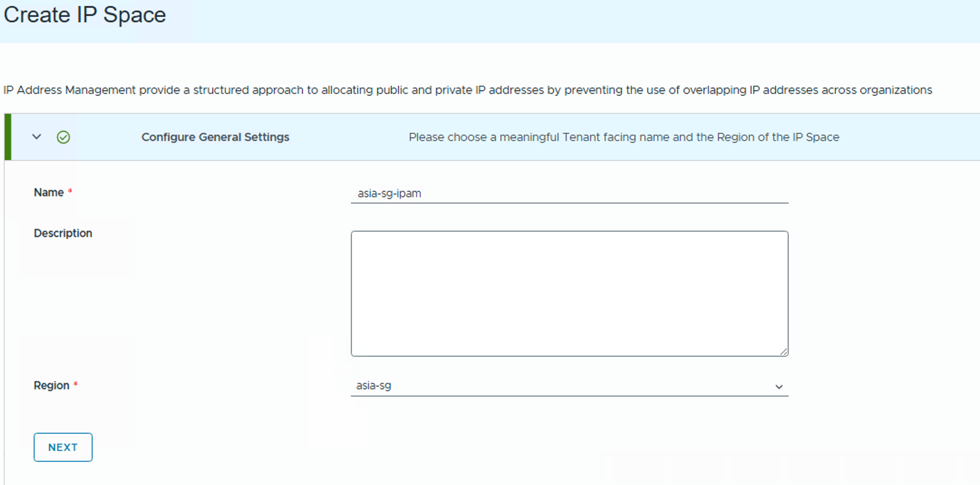This screenshot has width=980, height=485.
Task: Click the NEXT button
Action: pyautogui.click(x=63, y=447)
